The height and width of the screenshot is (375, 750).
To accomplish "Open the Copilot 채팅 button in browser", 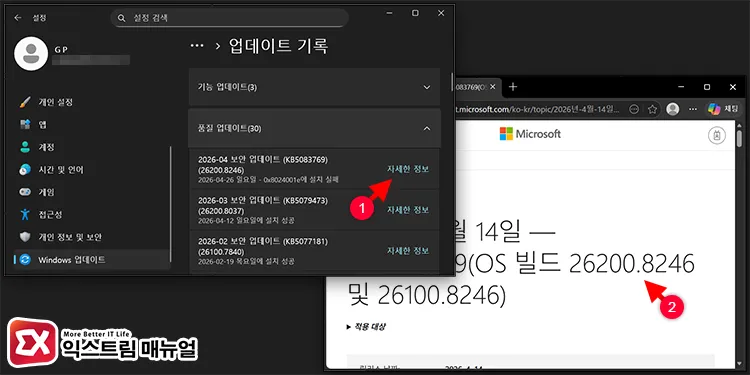I will [723, 109].
